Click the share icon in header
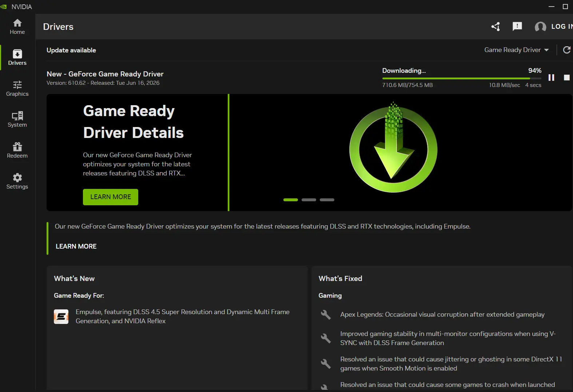Image resolution: width=573 pixels, height=392 pixels. coord(496,27)
